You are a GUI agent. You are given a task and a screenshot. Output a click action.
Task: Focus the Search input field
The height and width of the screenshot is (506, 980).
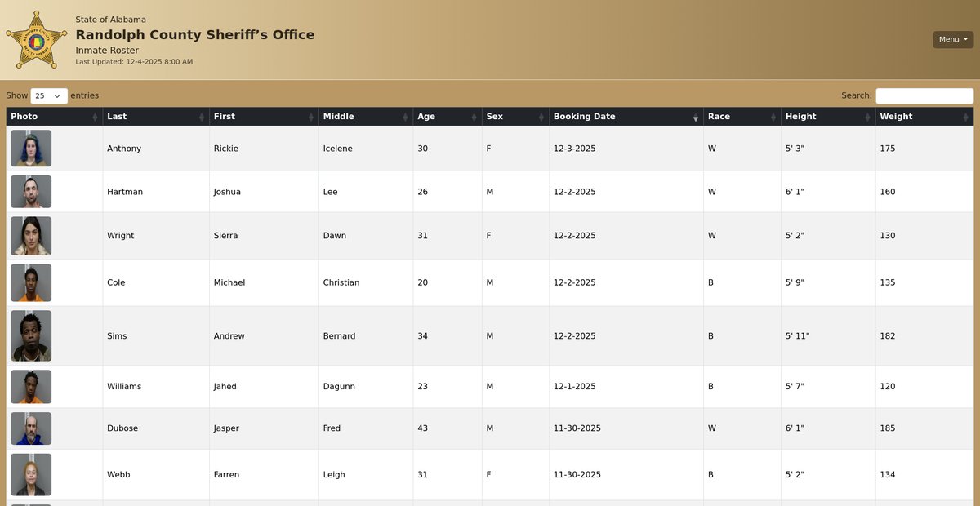coord(924,95)
